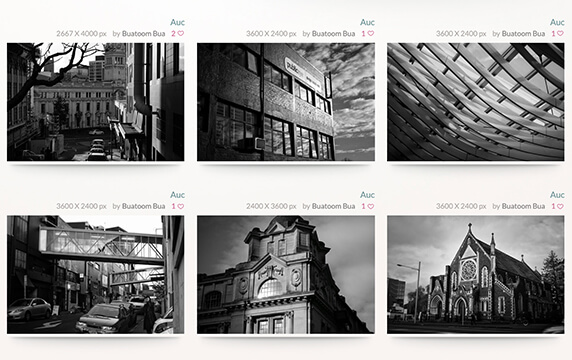
Task: Click heart icon above the ornate facade photo
Action: pos(371,206)
